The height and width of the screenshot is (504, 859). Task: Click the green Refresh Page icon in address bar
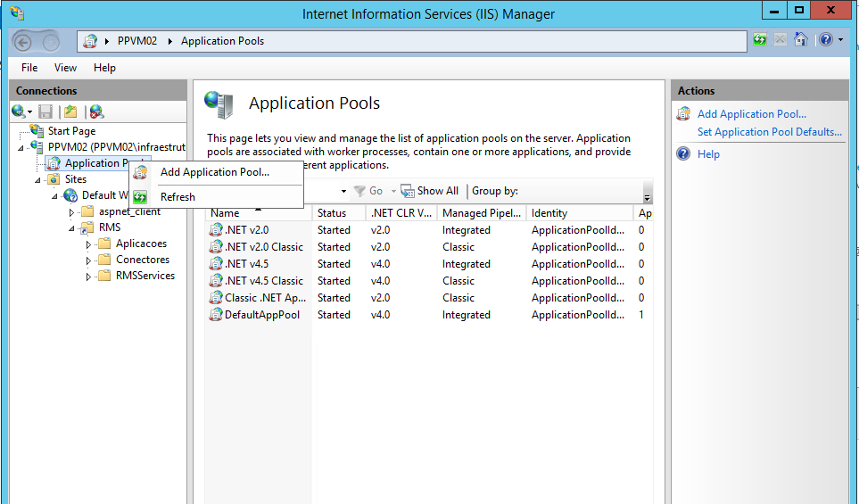coord(760,40)
